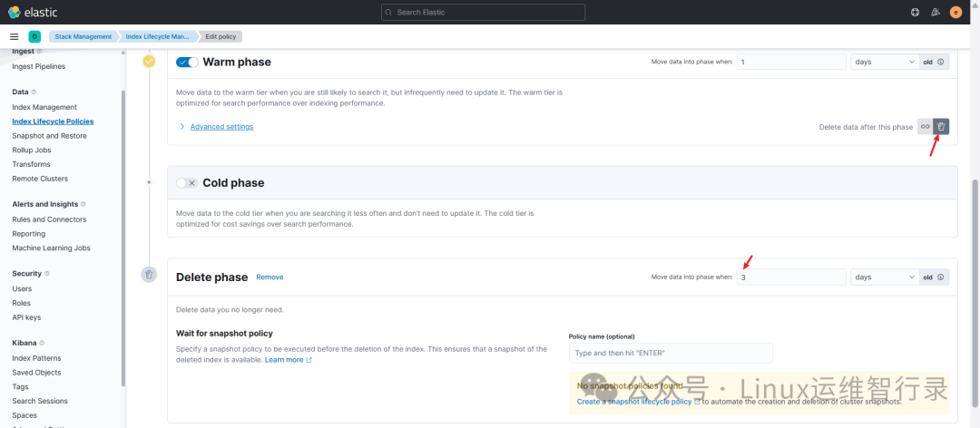This screenshot has height=428, width=980.
Task: Click the info icon next to Warm phase 'old'
Action: [x=941, y=62]
